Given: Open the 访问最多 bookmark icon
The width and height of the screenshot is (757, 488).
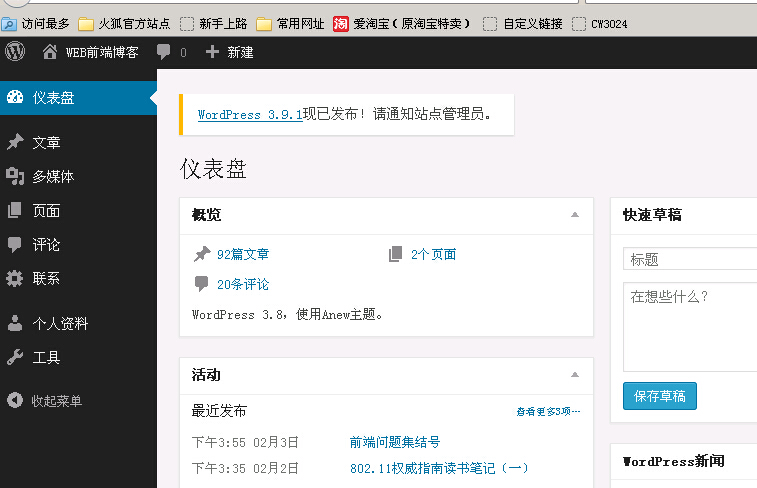Looking at the screenshot, I should click(x=9, y=24).
